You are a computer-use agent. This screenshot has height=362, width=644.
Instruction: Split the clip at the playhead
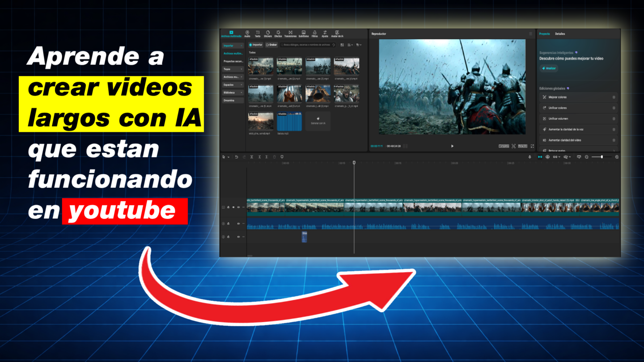click(252, 157)
